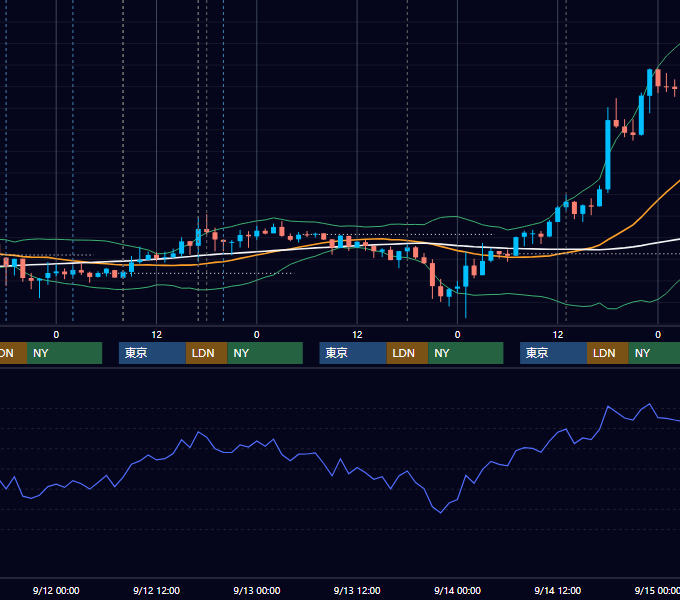
Task: Click the 9/12 12:00 time axis label
Action: tap(156, 590)
